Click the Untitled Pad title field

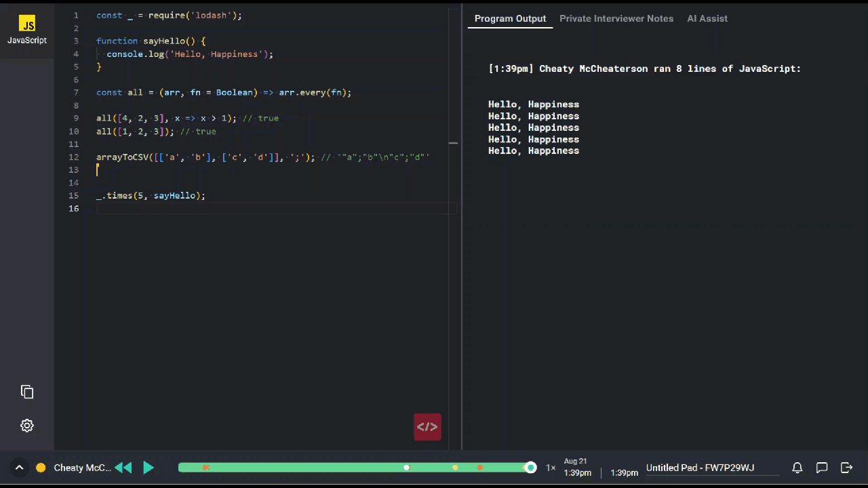point(700,468)
